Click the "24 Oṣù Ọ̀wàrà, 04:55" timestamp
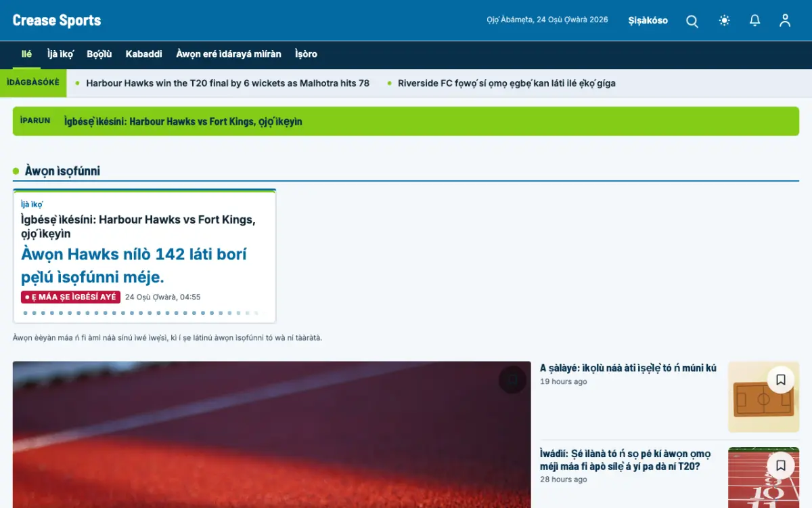This screenshot has width=812, height=508. tap(162, 297)
